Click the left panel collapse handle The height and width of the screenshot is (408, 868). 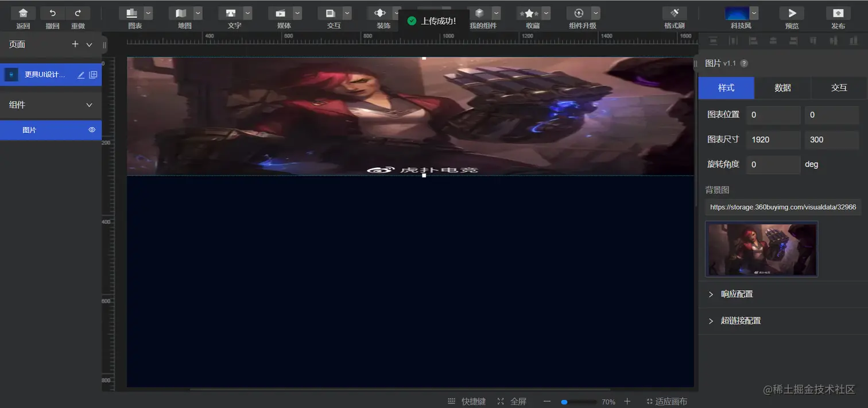pos(104,44)
